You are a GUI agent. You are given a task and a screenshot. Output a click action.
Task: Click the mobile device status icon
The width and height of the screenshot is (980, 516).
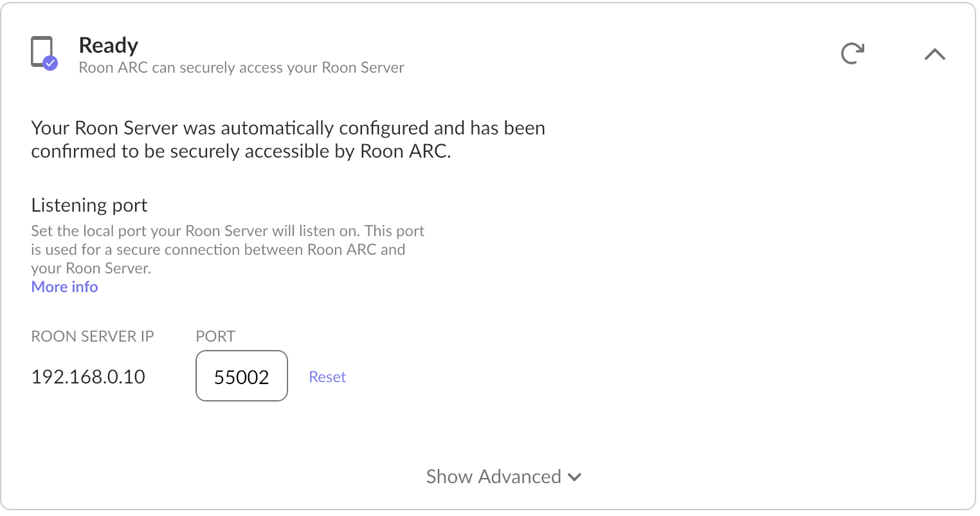pyautogui.click(x=44, y=53)
